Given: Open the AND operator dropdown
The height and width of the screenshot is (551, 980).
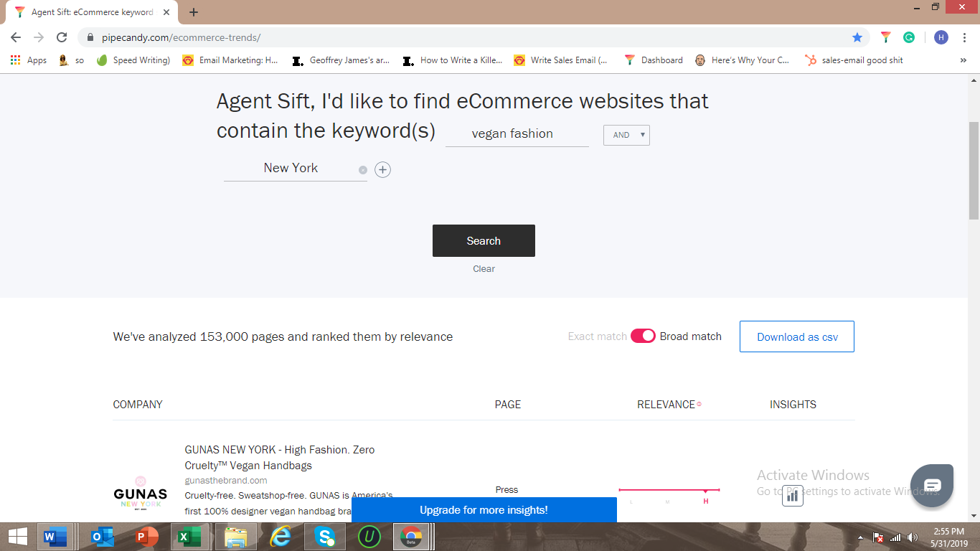Looking at the screenshot, I should [x=626, y=135].
